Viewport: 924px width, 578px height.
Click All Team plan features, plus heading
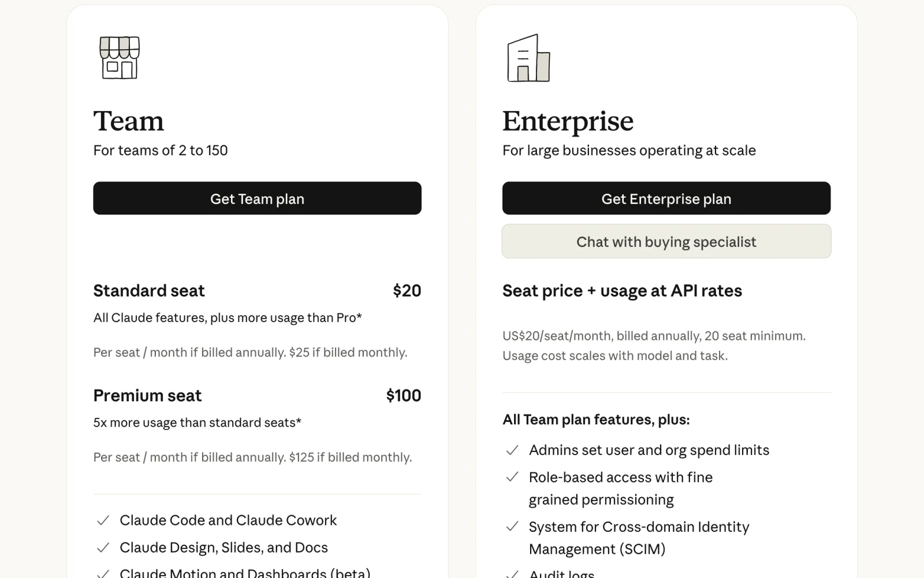[596, 420]
